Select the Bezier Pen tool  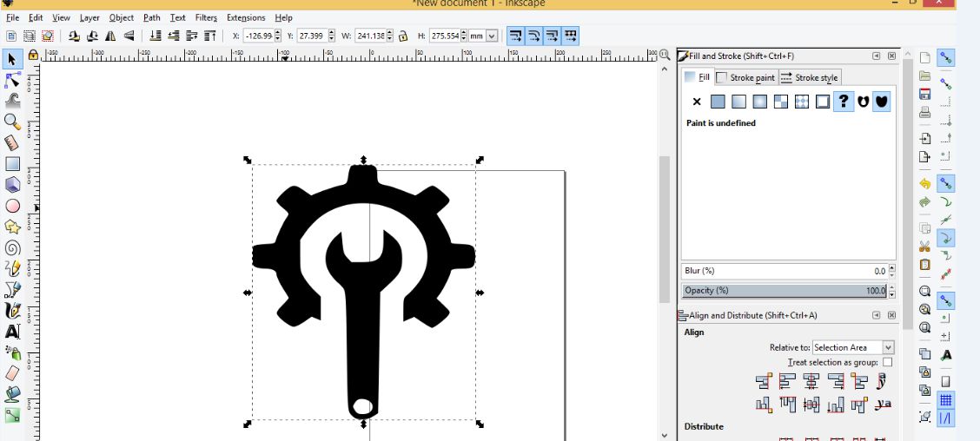(12, 289)
